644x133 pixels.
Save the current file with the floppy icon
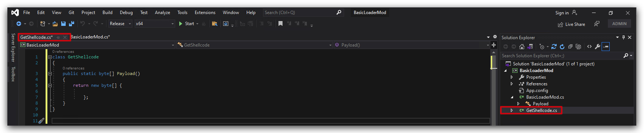click(63, 24)
